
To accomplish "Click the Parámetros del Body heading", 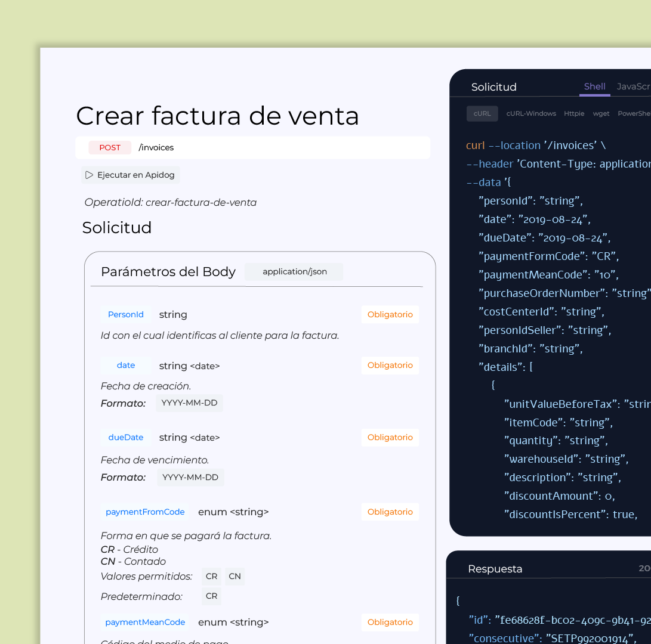I will coord(168,272).
